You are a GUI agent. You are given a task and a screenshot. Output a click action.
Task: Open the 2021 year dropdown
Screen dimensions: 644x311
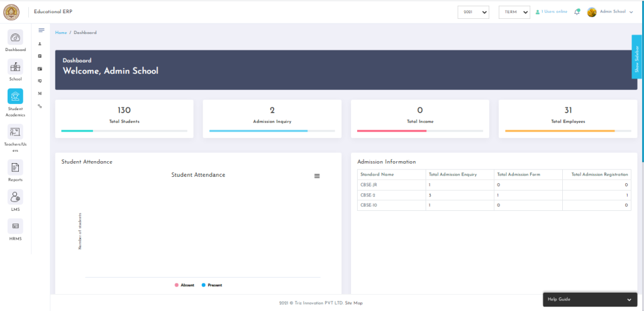[473, 12]
